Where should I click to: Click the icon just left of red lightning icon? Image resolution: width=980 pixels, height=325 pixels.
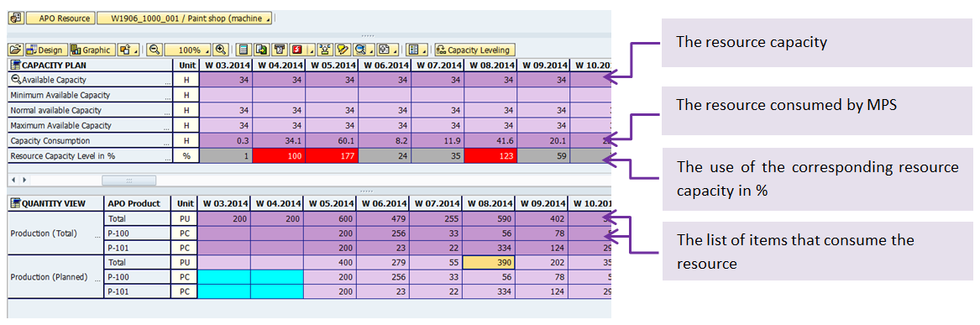(280, 50)
